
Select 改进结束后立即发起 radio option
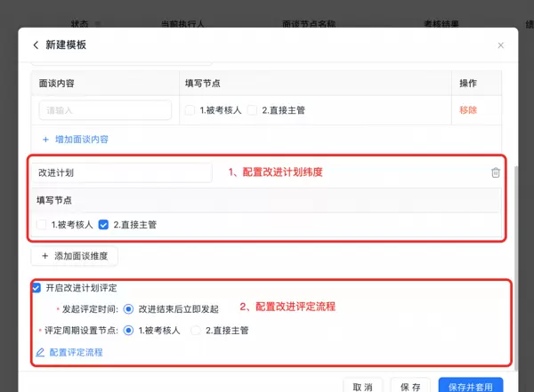pos(129,309)
